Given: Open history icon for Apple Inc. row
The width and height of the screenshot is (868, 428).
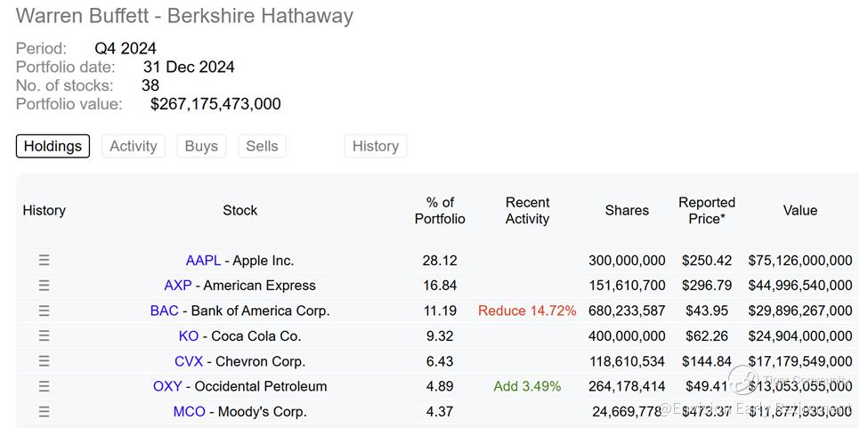Looking at the screenshot, I should pos(44,261).
